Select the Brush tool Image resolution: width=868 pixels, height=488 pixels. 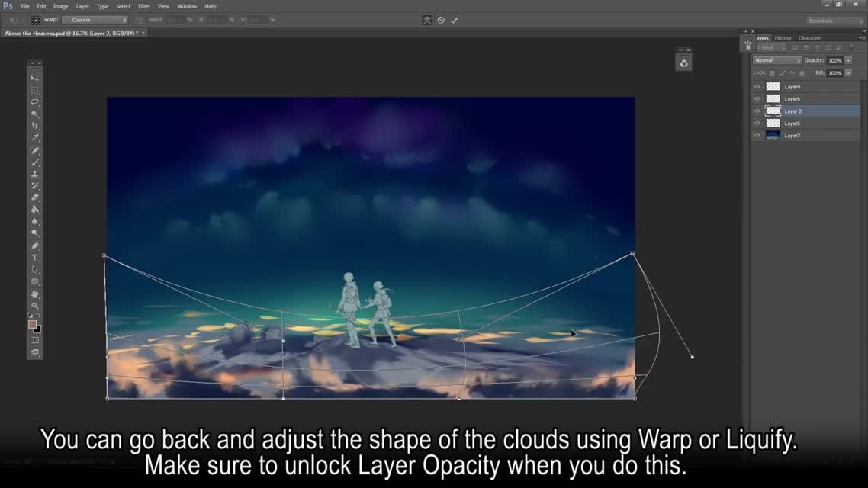click(x=35, y=162)
